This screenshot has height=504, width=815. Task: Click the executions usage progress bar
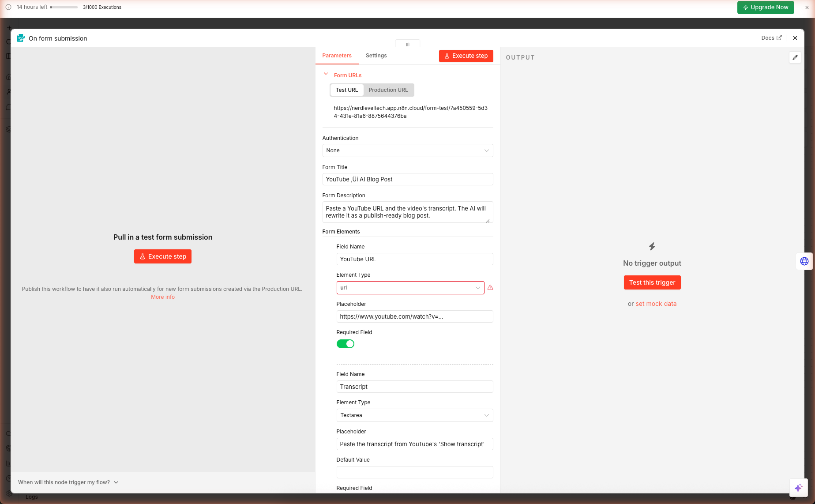pyautogui.click(x=64, y=8)
